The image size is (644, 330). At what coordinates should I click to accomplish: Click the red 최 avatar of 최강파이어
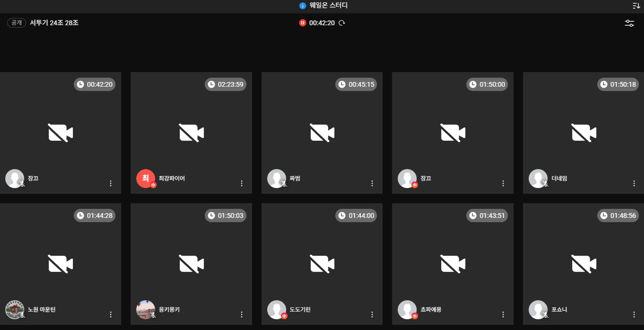[145, 178]
